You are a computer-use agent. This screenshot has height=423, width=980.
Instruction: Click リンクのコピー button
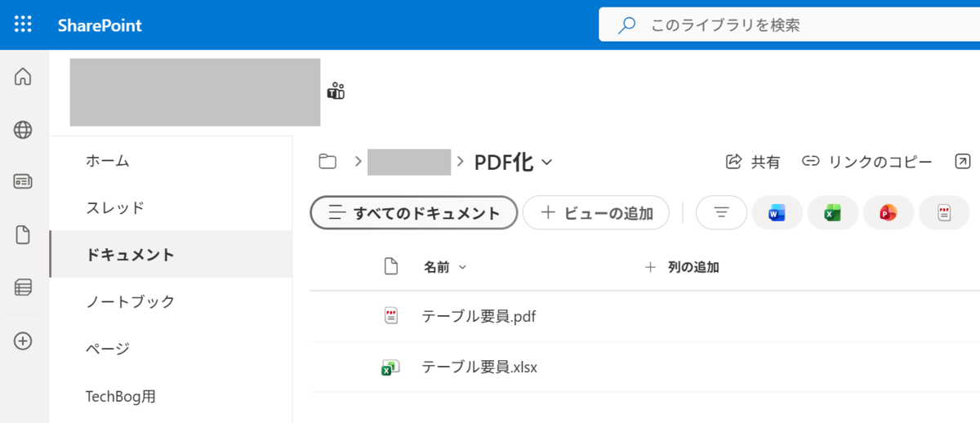click(867, 162)
